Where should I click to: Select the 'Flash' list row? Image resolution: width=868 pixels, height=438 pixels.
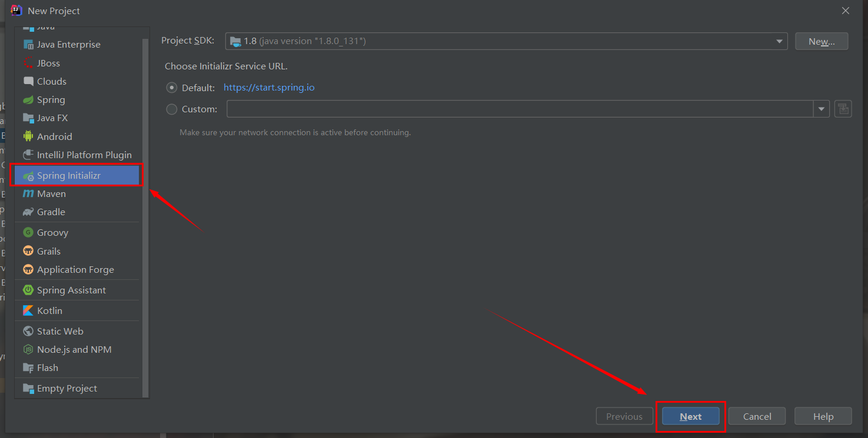pyautogui.click(x=78, y=367)
